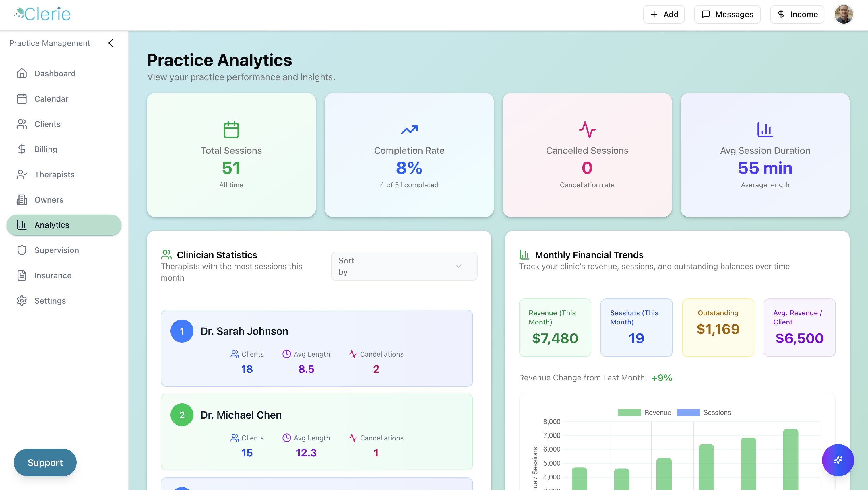
Task: Click the AI sparkle assistant button
Action: pos(838,460)
